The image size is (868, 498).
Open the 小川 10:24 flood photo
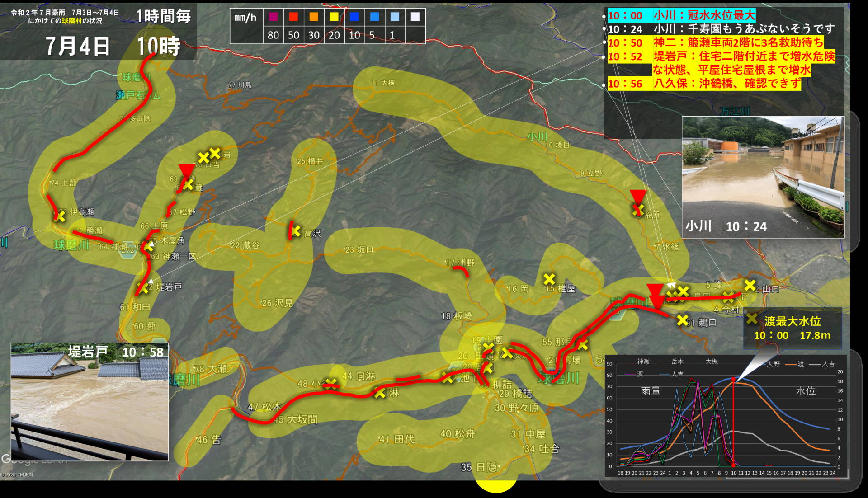(763, 177)
